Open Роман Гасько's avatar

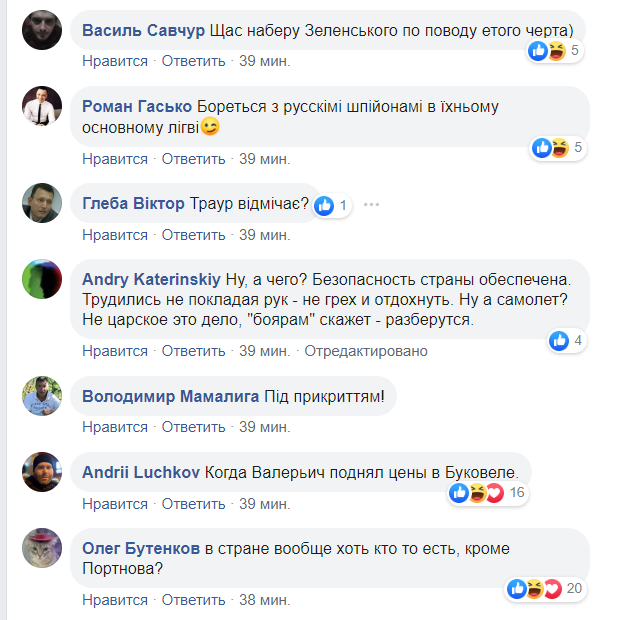[x=40, y=105]
